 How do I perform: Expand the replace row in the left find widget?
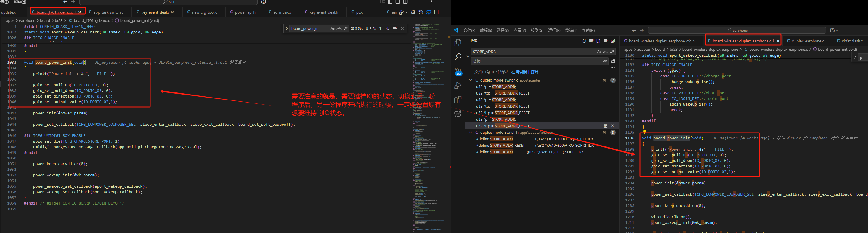[x=286, y=29]
